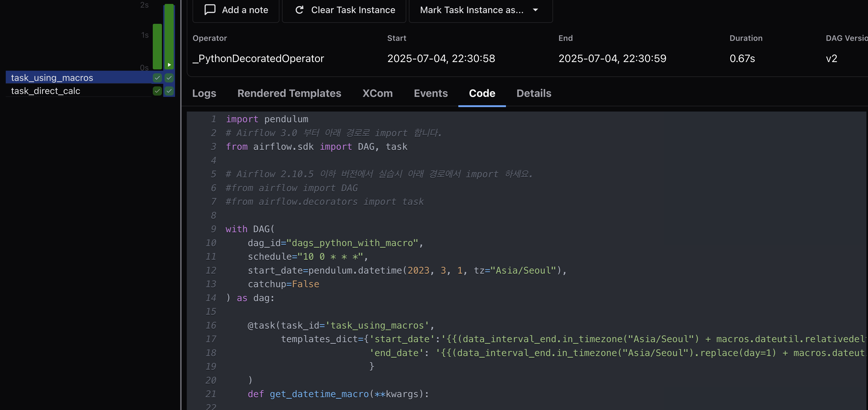The image size is (868, 410).
Task: Click the shorter green run duration bar
Action: click(157, 47)
